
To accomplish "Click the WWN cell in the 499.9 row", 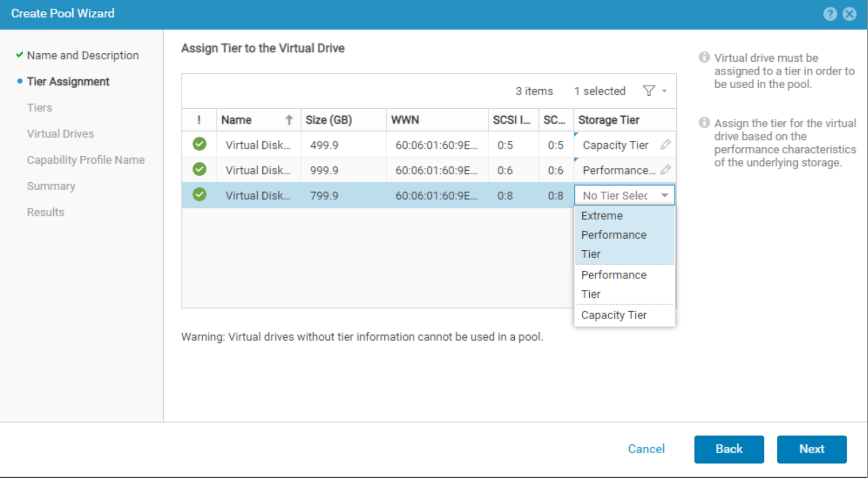I will pyautogui.click(x=437, y=145).
